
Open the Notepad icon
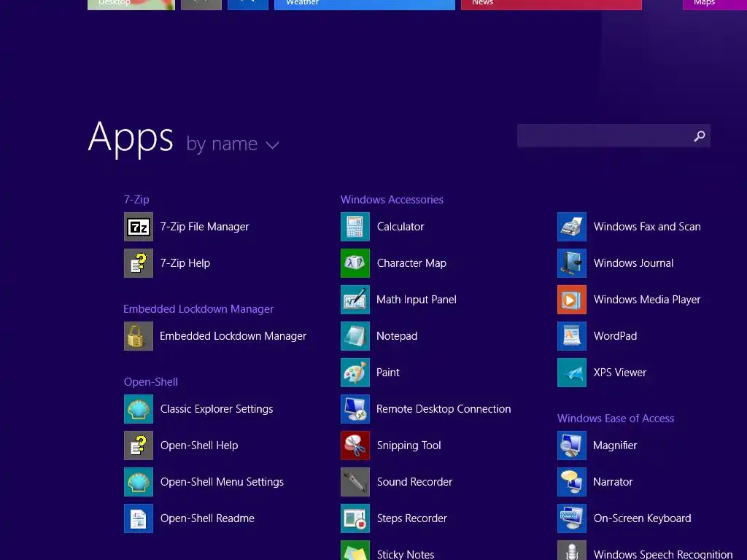coord(355,335)
